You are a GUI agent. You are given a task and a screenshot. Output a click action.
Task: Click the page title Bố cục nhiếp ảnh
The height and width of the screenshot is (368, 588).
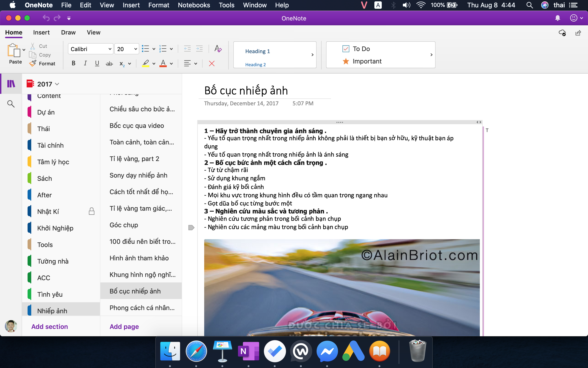246,90
